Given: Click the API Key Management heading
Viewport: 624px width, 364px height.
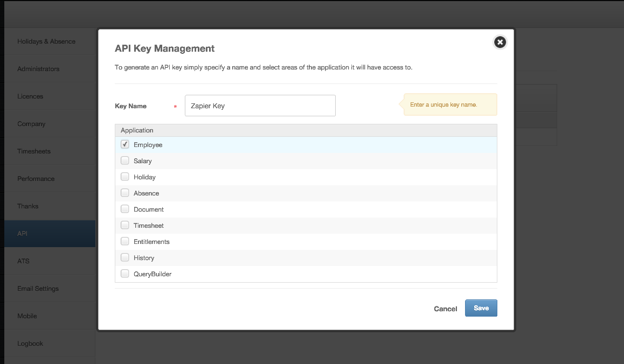Looking at the screenshot, I should point(164,48).
